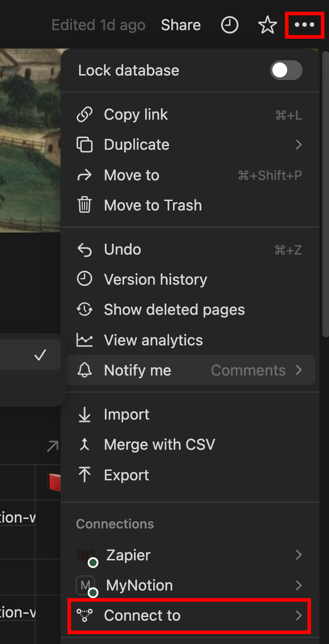The image size is (329, 644).
Task: Open the Notify me Comments dropdown
Action: (256, 370)
